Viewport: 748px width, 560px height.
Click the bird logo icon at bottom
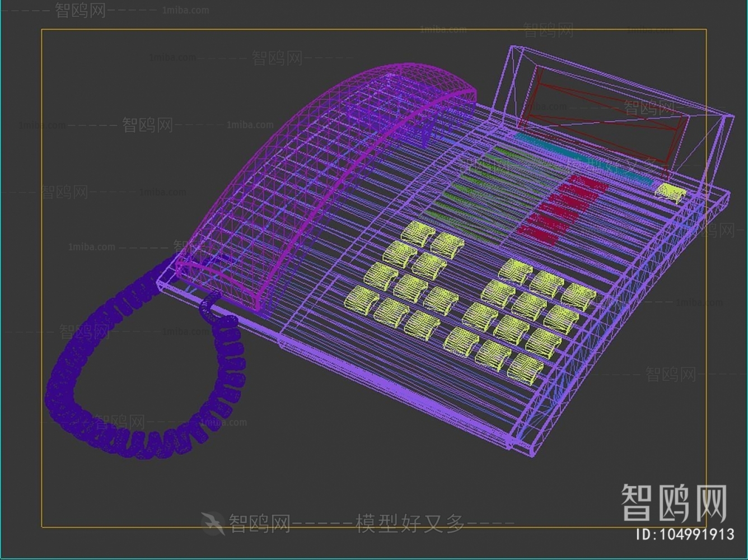coord(213,523)
